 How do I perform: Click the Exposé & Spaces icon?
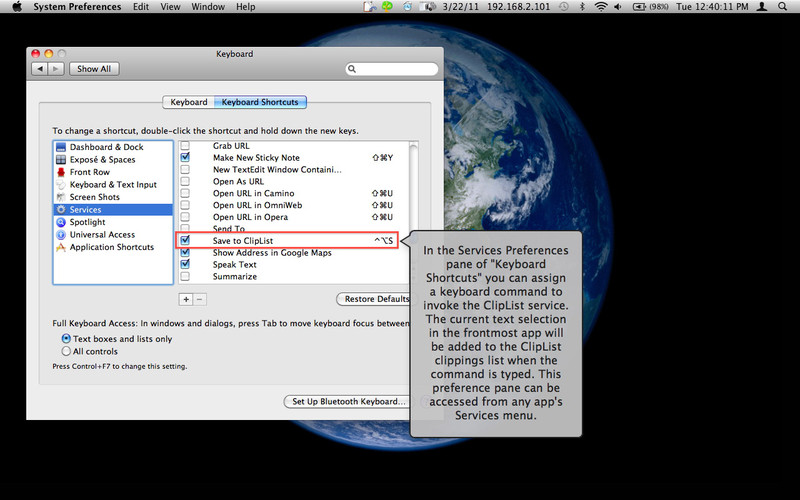(61, 160)
